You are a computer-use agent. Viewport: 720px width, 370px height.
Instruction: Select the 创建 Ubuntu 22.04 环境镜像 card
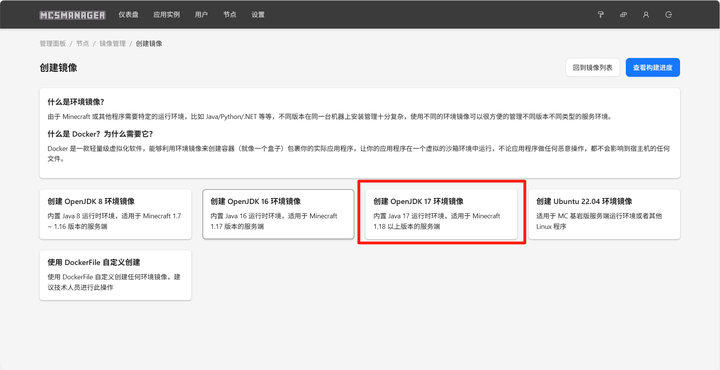coord(604,214)
